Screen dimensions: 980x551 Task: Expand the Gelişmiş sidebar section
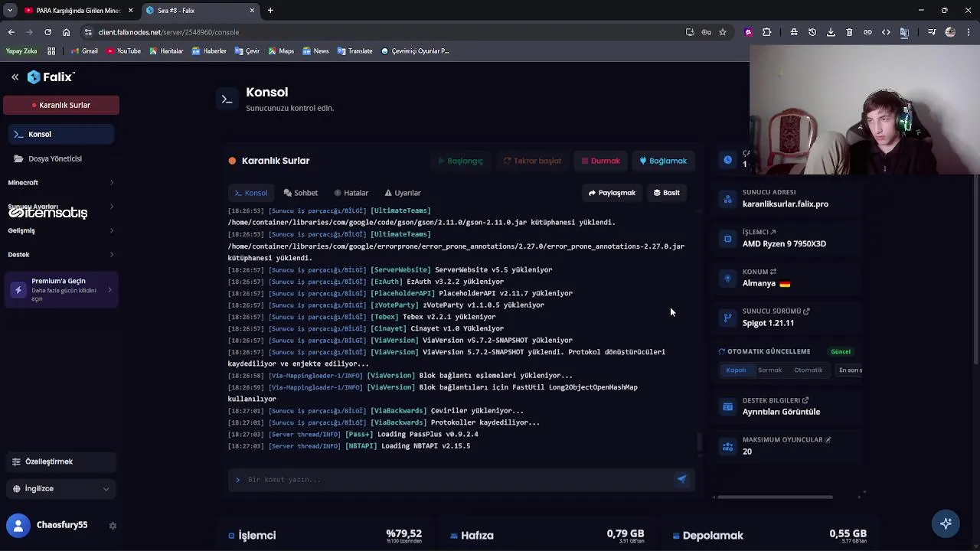pyautogui.click(x=61, y=230)
